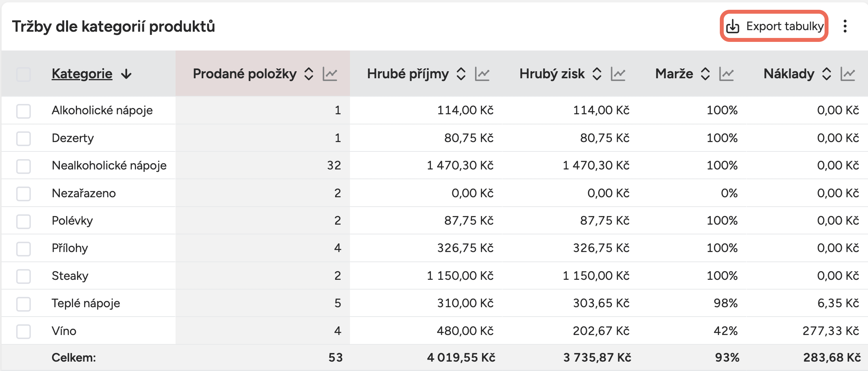Show chart for Prodané položky column

pos(330,74)
